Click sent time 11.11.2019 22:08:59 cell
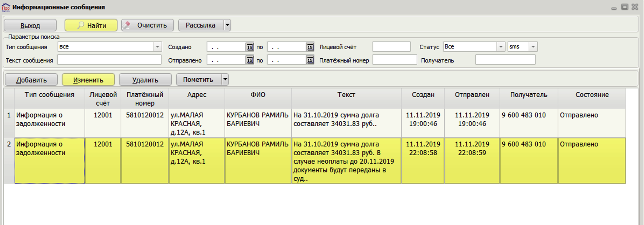The image size is (644, 225). click(x=472, y=161)
